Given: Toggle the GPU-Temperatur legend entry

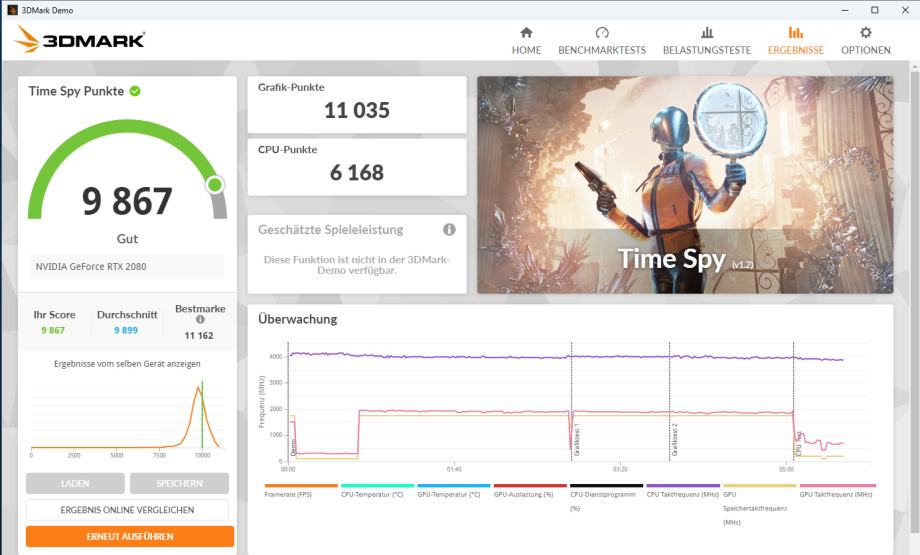Looking at the screenshot, I should (454, 491).
